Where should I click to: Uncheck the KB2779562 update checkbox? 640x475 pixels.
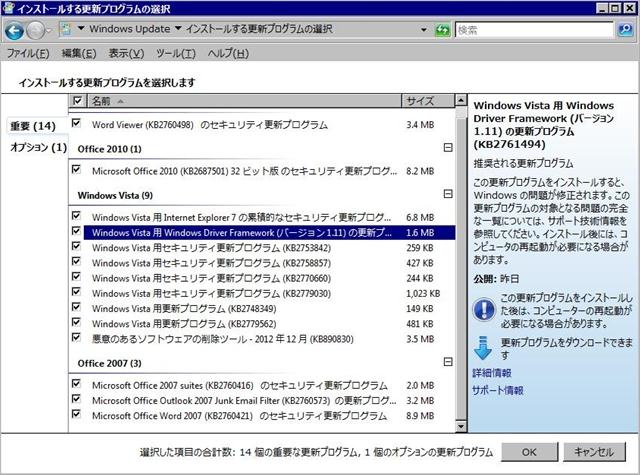(76, 322)
